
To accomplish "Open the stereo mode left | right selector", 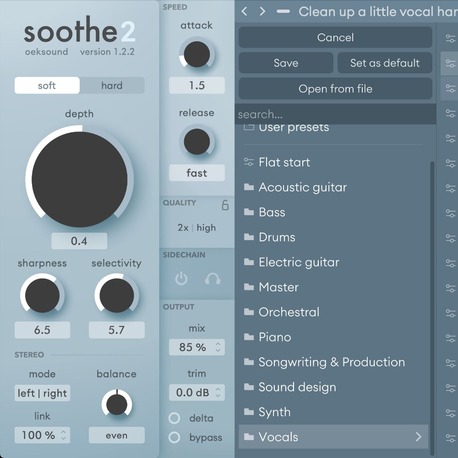I will pos(42,393).
